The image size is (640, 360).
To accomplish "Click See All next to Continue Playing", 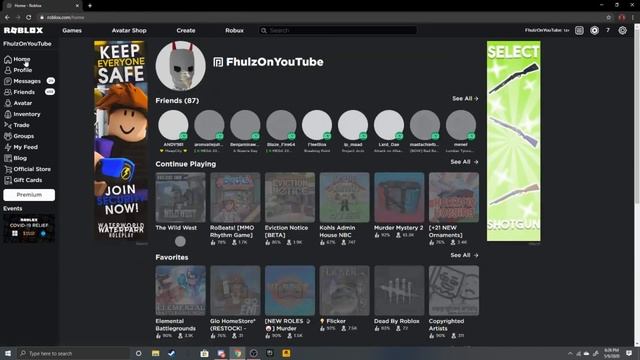I will 464,162.
